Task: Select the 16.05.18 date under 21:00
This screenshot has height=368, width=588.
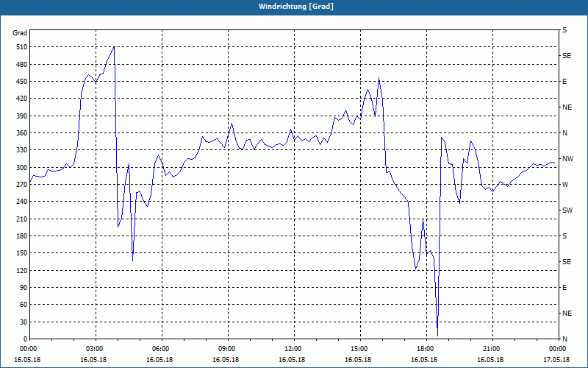Action: point(490,360)
